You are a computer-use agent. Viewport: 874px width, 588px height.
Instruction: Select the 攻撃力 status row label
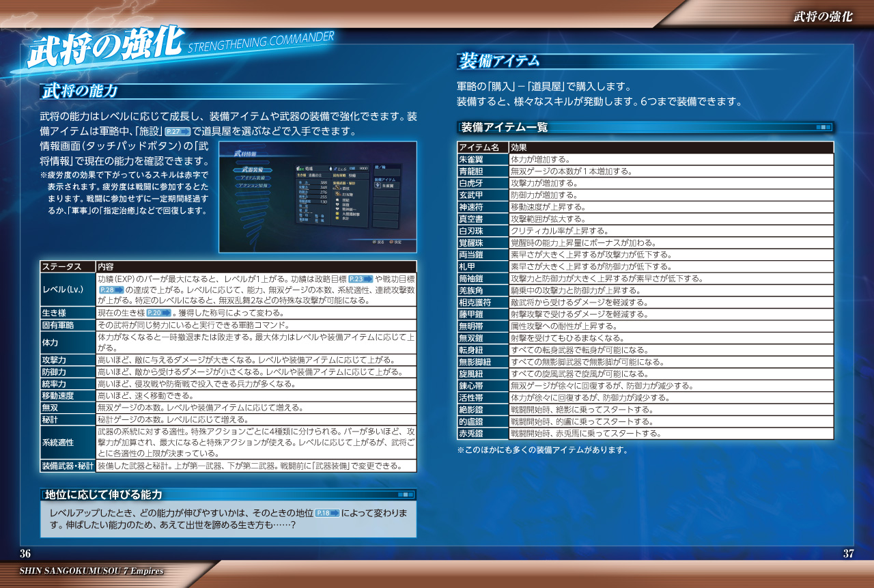pos(68,360)
